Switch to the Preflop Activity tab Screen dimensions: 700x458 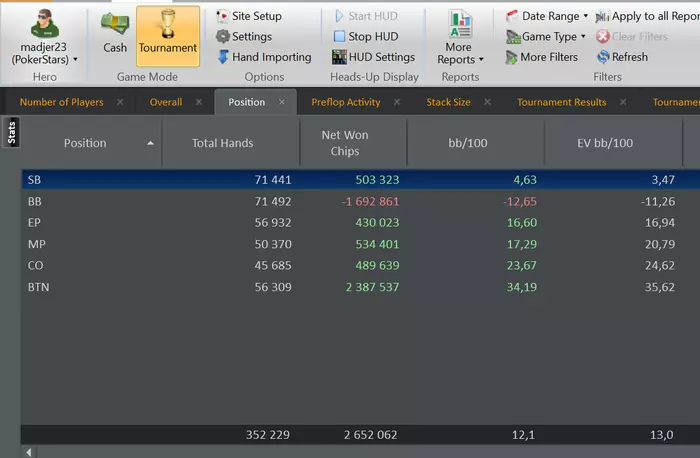point(346,102)
